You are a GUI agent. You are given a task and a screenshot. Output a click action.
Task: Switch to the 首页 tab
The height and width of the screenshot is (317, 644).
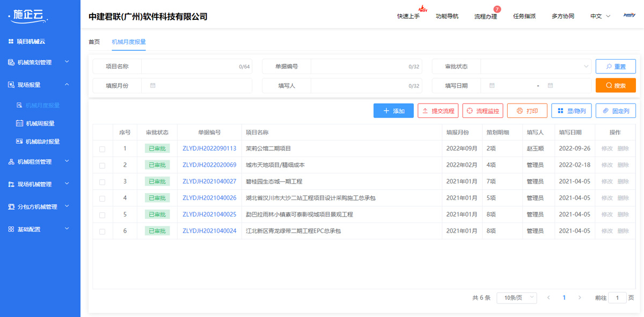click(94, 42)
